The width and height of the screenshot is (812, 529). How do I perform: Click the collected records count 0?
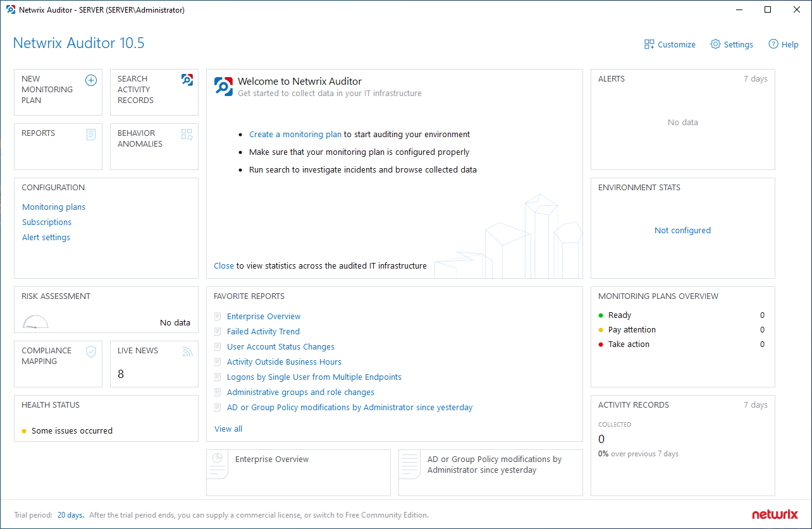click(x=601, y=439)
